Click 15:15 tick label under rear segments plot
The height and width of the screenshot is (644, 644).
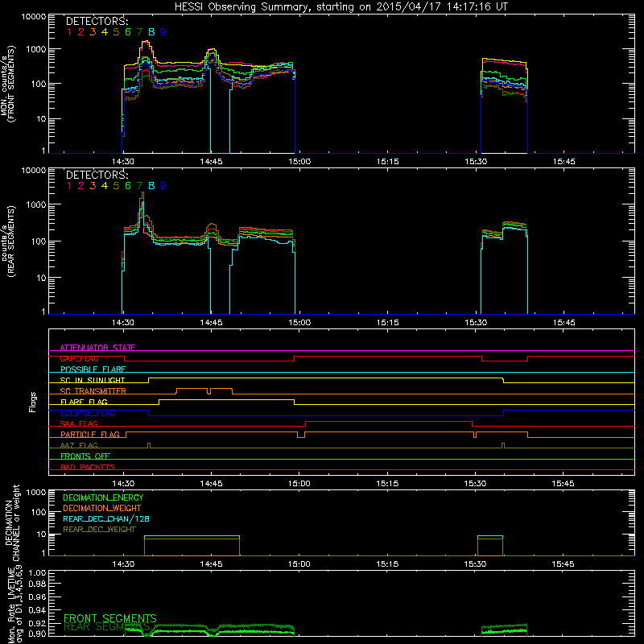[x=387, y=323]
